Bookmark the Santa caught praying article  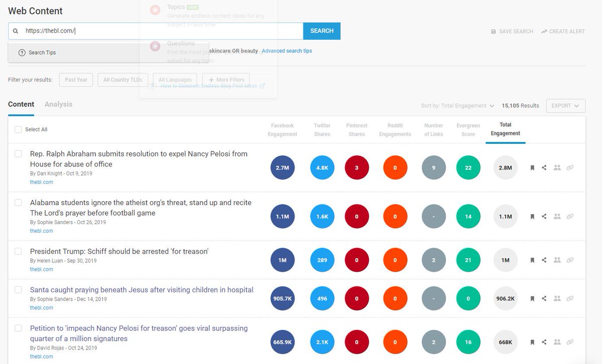click(532, 299)
